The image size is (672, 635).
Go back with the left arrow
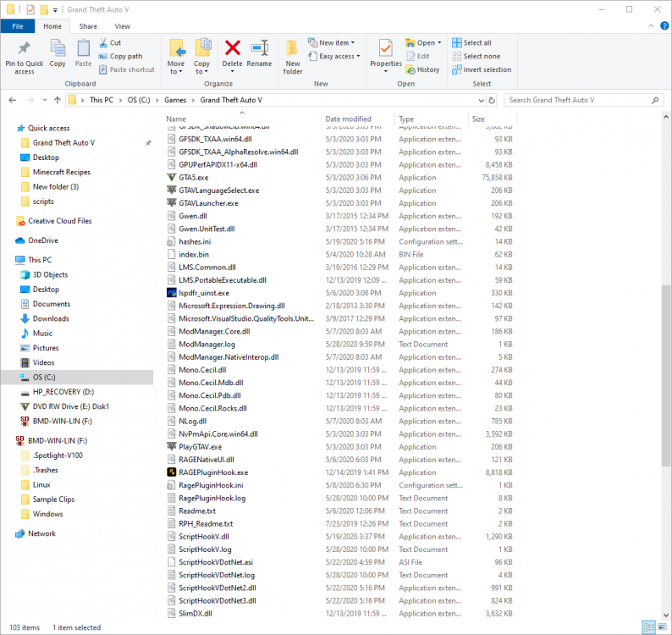pos(13,100)
